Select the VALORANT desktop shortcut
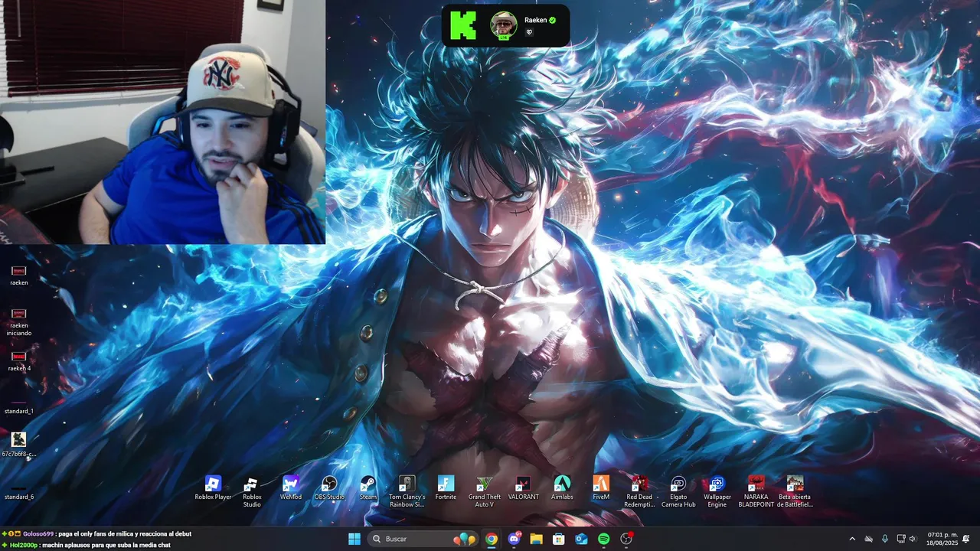This screenshot has width=980, height=551. click(x=524, y=487)
